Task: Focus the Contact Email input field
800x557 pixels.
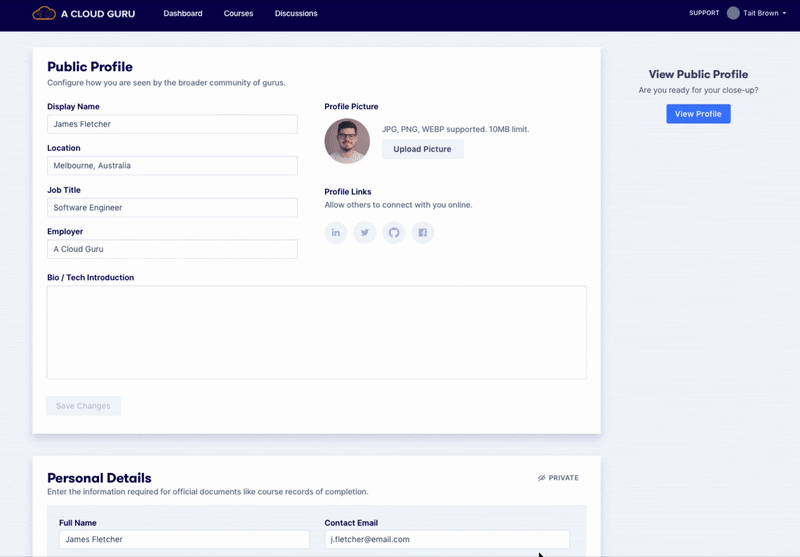Action: pos(447,539)
